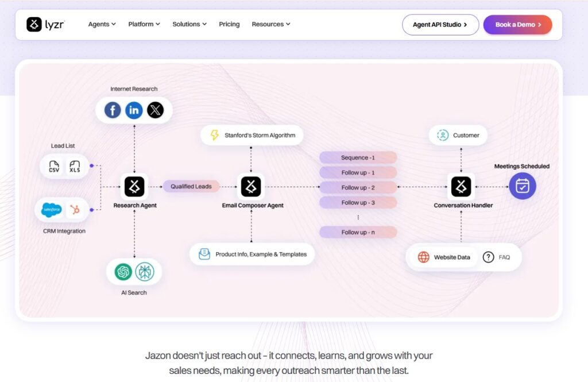
Task: Click the Website Data label
Action: (452, 257)
